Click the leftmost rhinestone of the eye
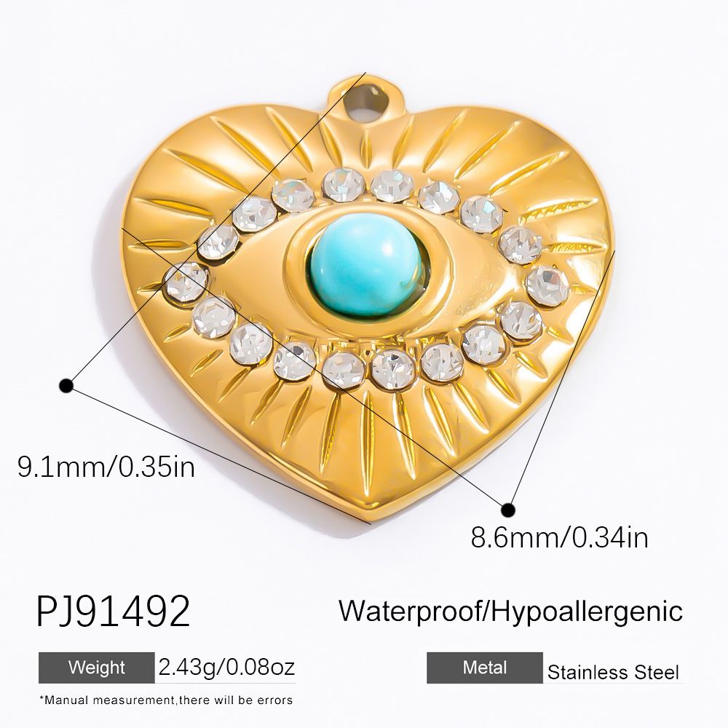The height and width of the screenshot is (728, 728). click(186, 282)
